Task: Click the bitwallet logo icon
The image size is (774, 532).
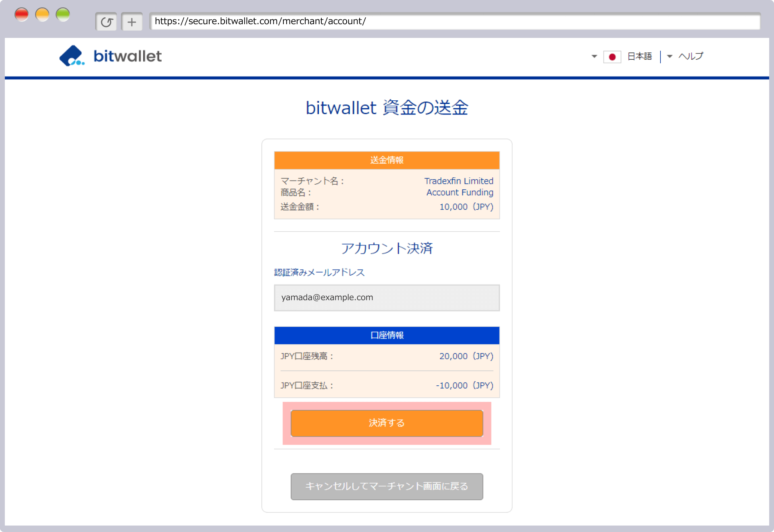Action: click(x=72, y=56)
